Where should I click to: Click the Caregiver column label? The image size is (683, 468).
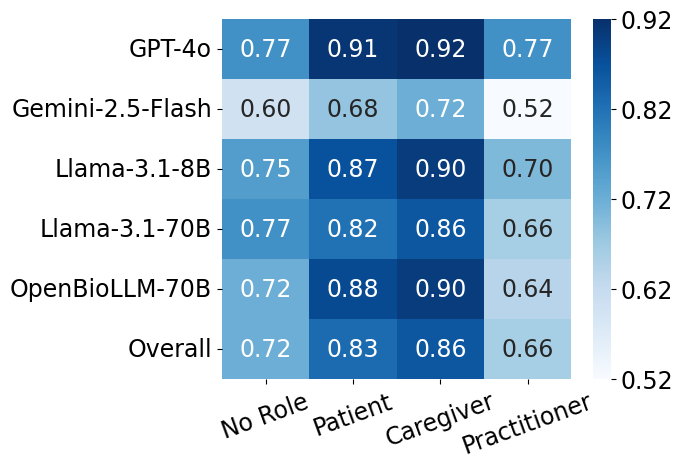[437, 418]
